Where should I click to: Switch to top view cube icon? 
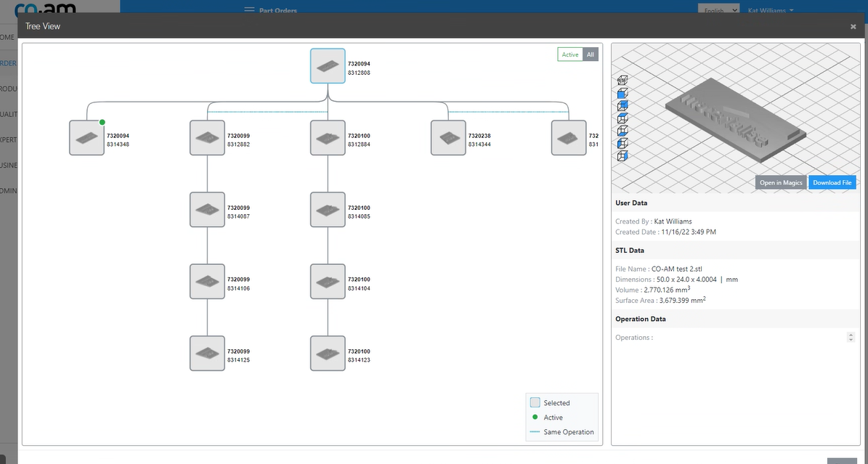click(x=622, y=118)
